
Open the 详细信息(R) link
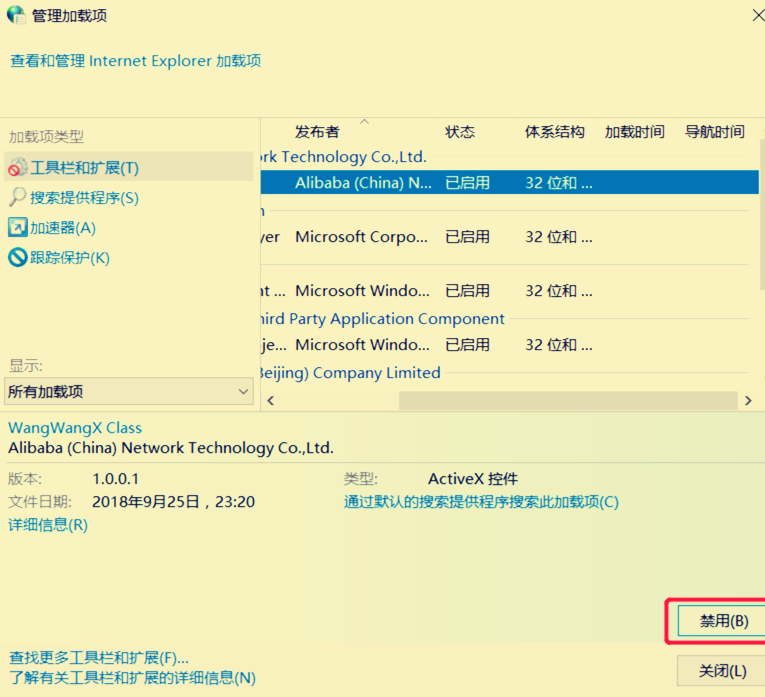pyautogui.click(x=48, y=525)
